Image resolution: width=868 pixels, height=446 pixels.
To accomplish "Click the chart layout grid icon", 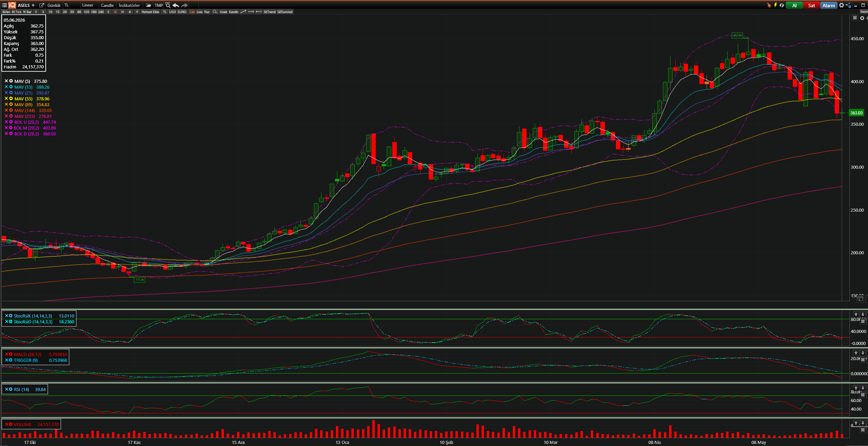I will pyautogui.click(x=855, y=18).
